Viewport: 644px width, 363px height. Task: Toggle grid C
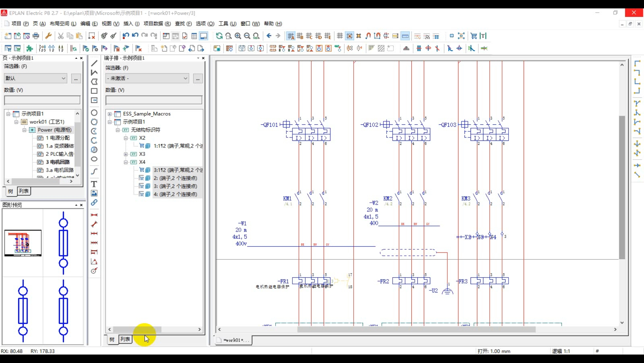309,36
